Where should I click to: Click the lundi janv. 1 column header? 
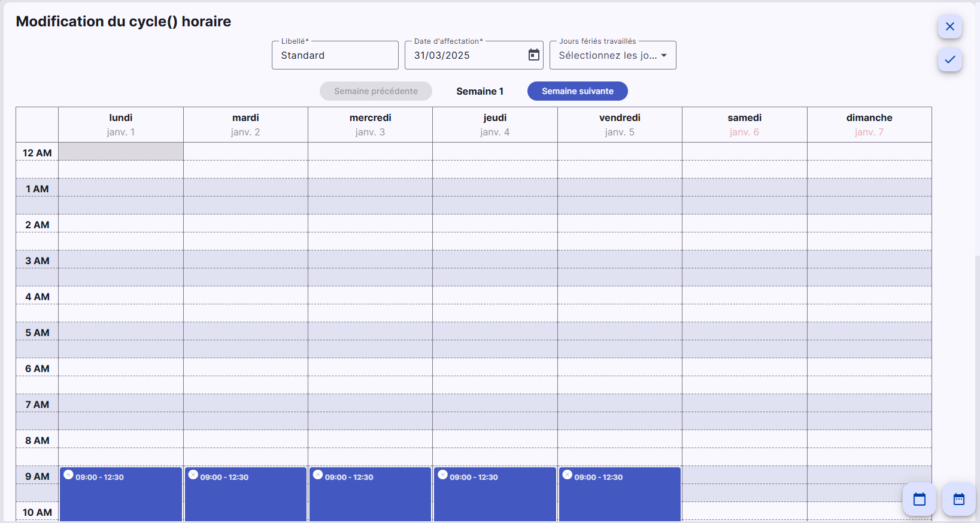[x=121, y=125]
